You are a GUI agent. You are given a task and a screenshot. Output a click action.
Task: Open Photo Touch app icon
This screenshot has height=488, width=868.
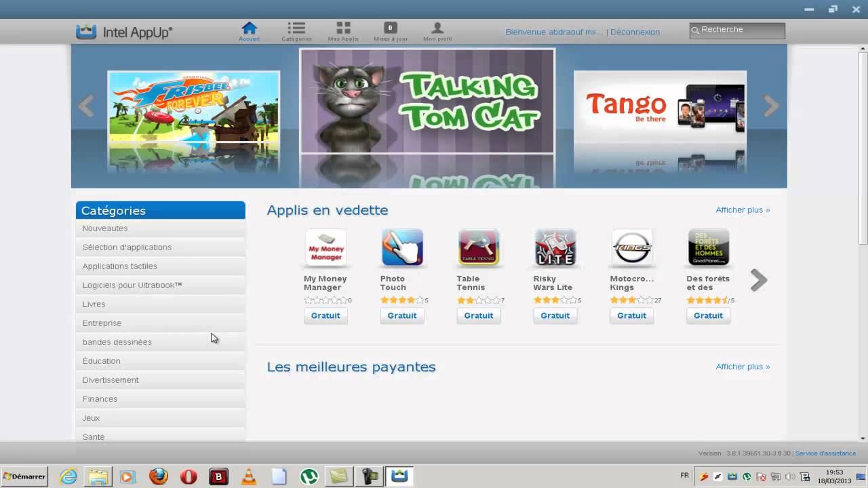[402, 247]
